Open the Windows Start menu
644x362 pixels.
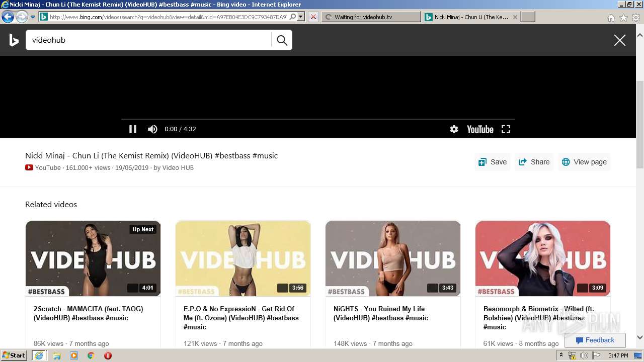click(14, 355)
